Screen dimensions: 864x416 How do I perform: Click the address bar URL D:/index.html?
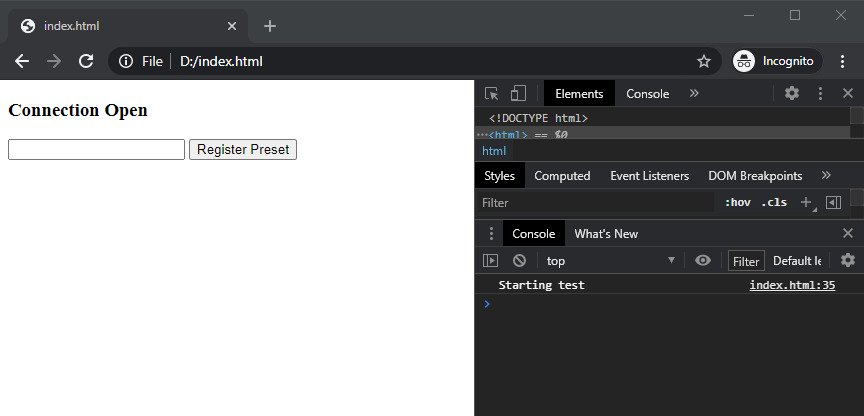(221, 61)
